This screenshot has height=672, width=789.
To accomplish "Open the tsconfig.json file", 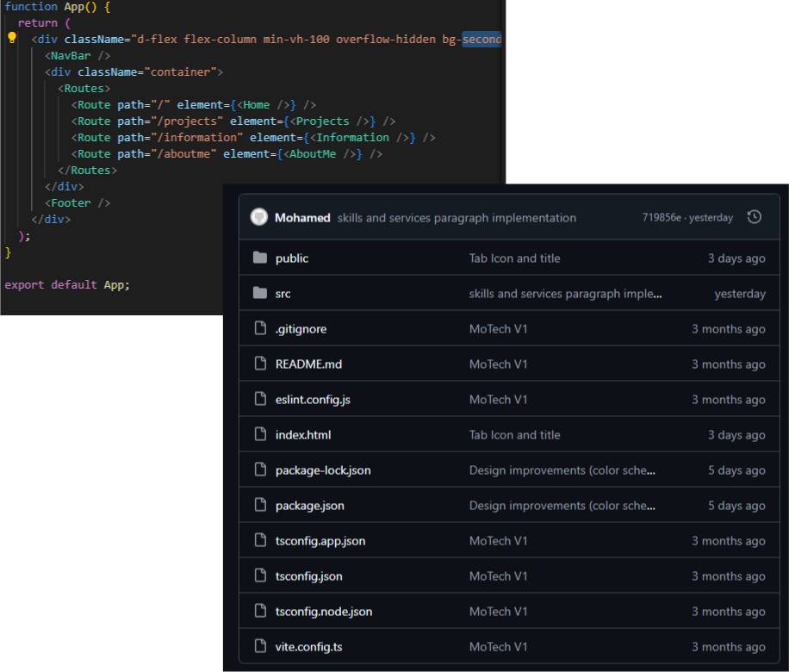I will click(x=308, y=576).
